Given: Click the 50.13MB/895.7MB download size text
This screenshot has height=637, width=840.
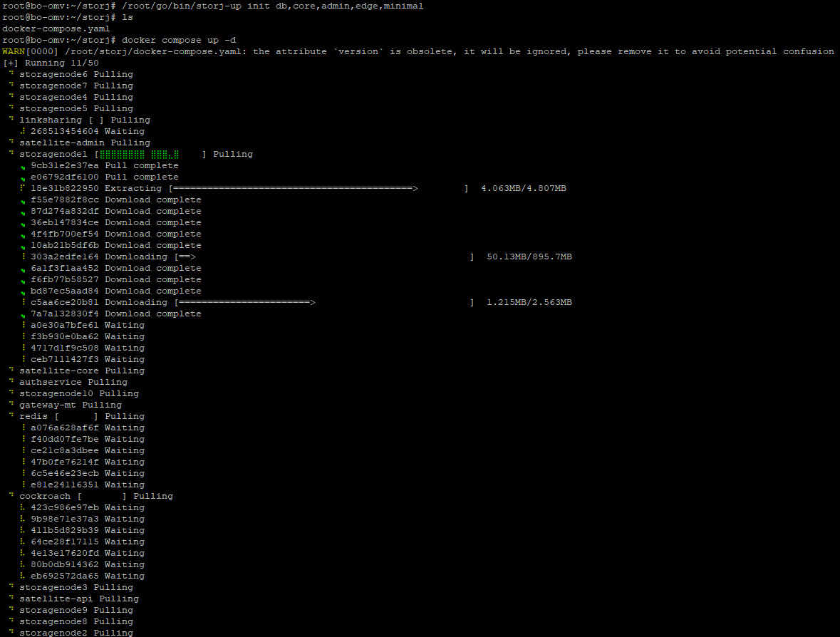Looking at the screenshot, I should pos(529,257).
